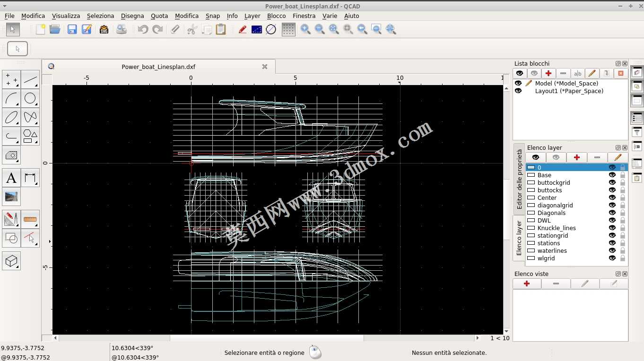Hide the Layout1 paper space block
Image resolution: width=644 pixels, height=361 pixels.
click(x=518, y=91)
